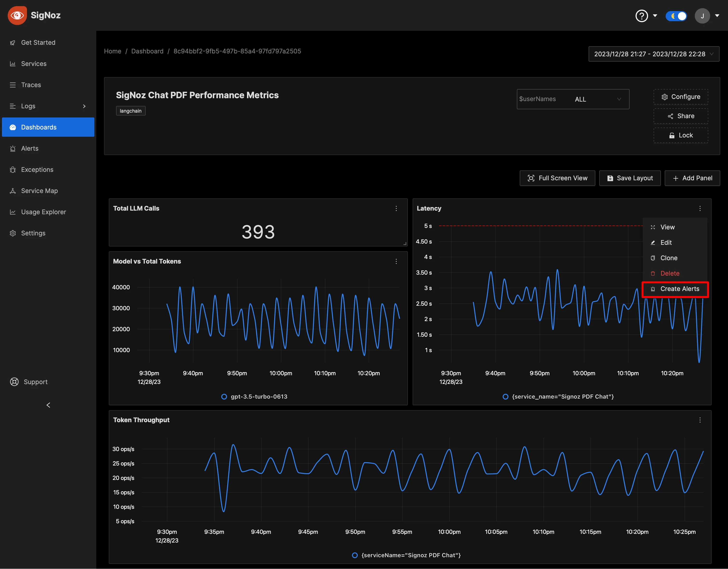Screen dimensions: 728x569
Task: Click the dashboard ID breadcrumb text
Action: tap(237, 51)
